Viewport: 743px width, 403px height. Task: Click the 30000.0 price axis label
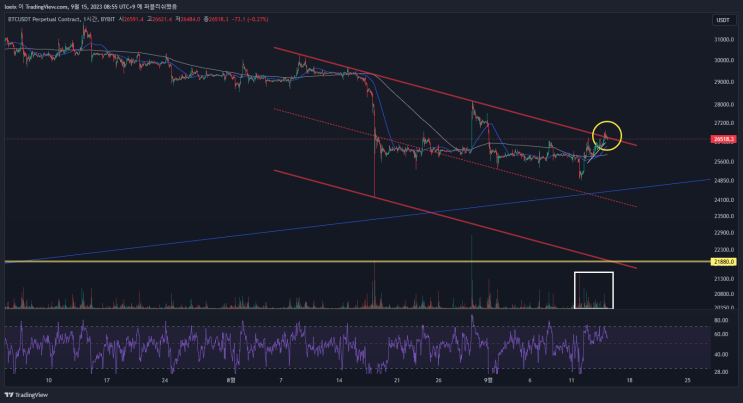(x=724, y=60)
